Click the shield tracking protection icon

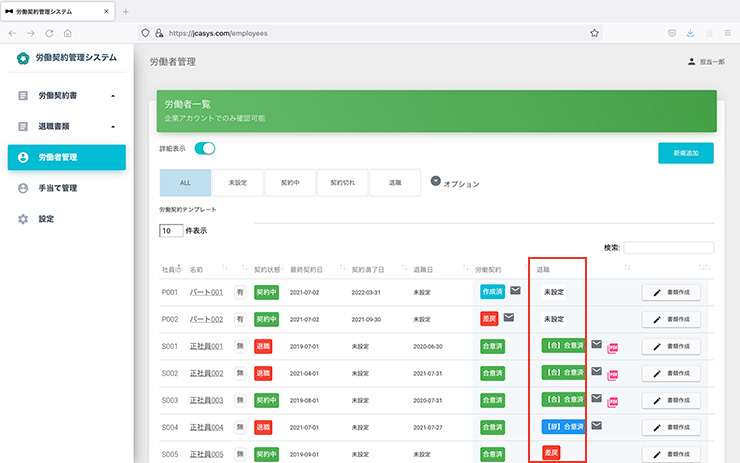[145, 33]
